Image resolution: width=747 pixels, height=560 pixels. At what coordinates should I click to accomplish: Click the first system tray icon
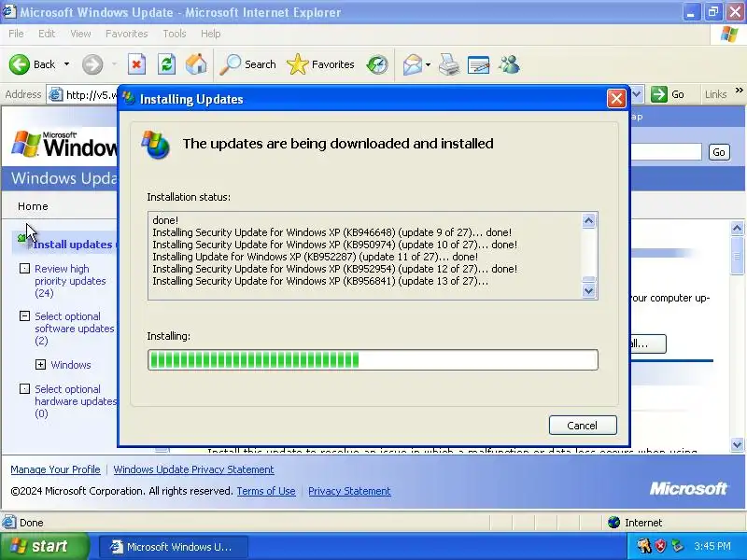tap(644, 546)
